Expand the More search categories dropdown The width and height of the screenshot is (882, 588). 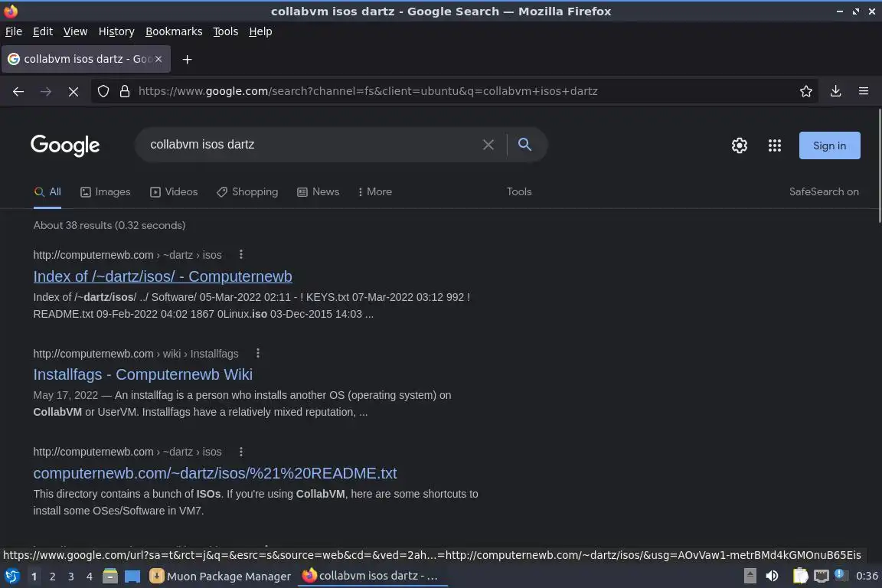click(375, 192)
